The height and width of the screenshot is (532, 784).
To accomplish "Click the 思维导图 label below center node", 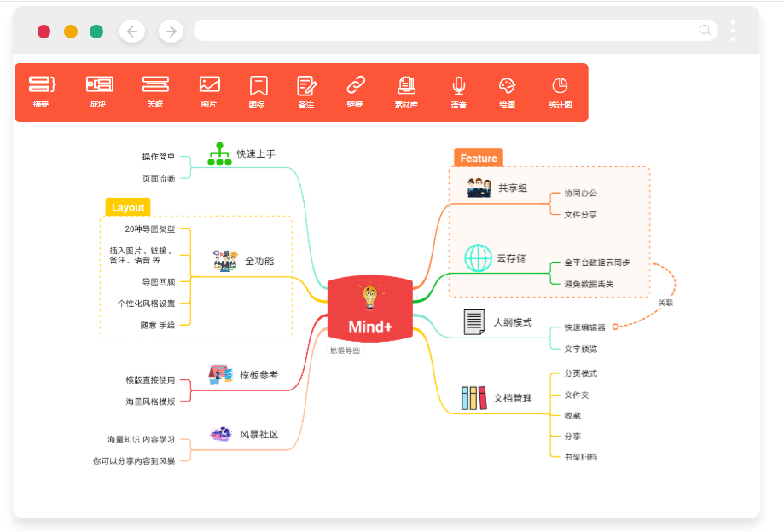I will pos(345,350).
